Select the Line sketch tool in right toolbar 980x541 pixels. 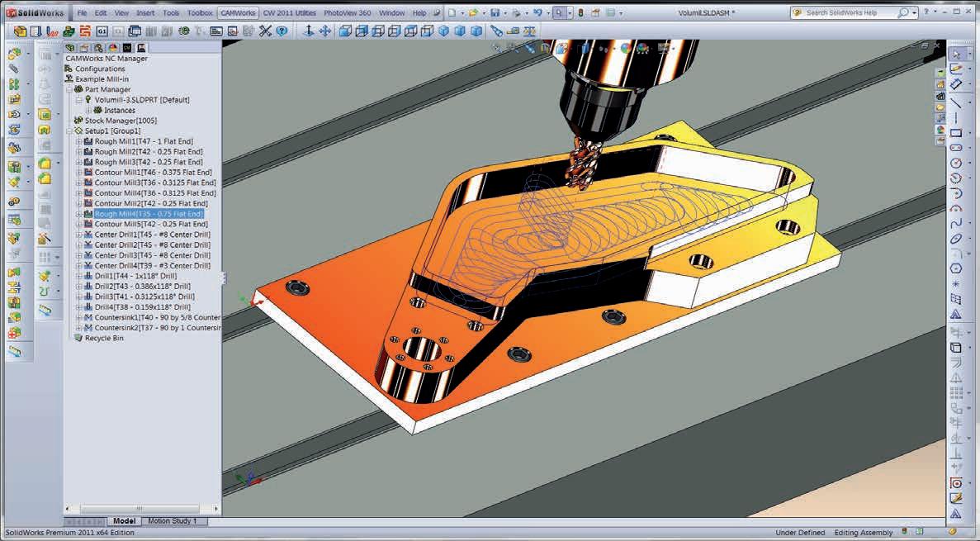[955, 102]
